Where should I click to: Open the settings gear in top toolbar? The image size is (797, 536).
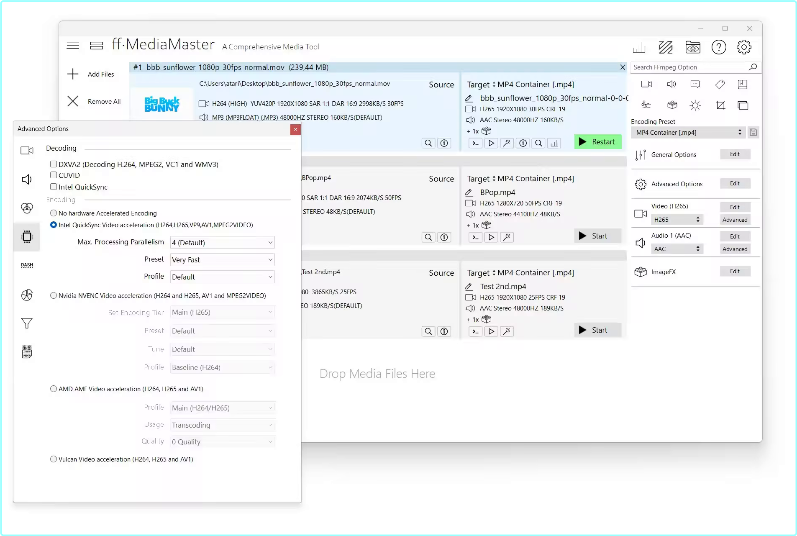744,47
